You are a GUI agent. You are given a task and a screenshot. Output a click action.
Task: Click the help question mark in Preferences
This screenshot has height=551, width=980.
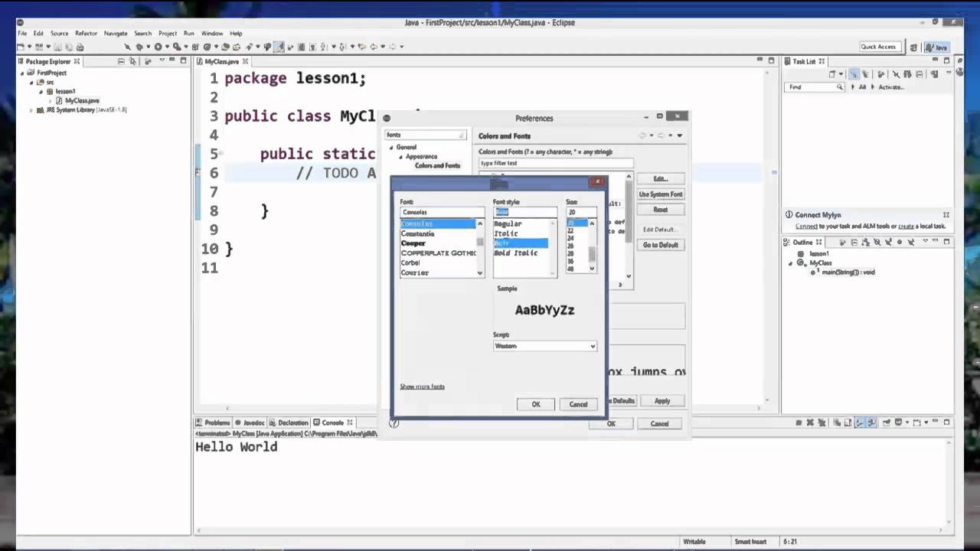[x=394, y=422]
